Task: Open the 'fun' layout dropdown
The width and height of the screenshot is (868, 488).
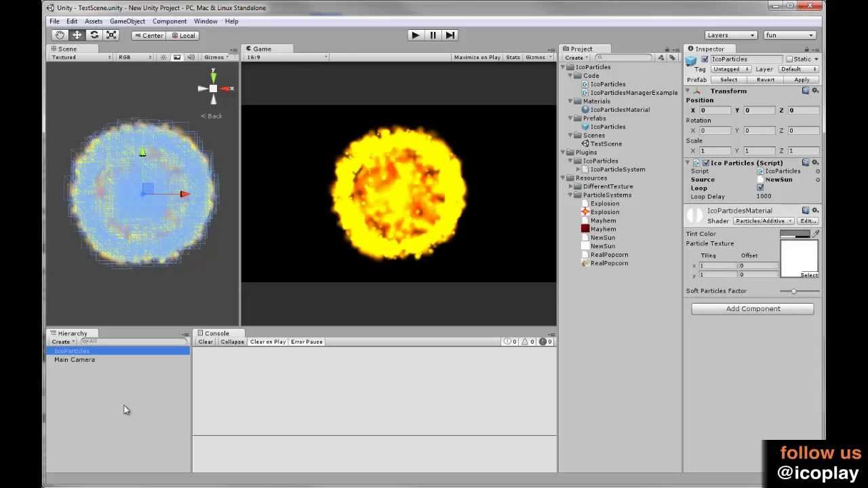Action: coord(789,35)
